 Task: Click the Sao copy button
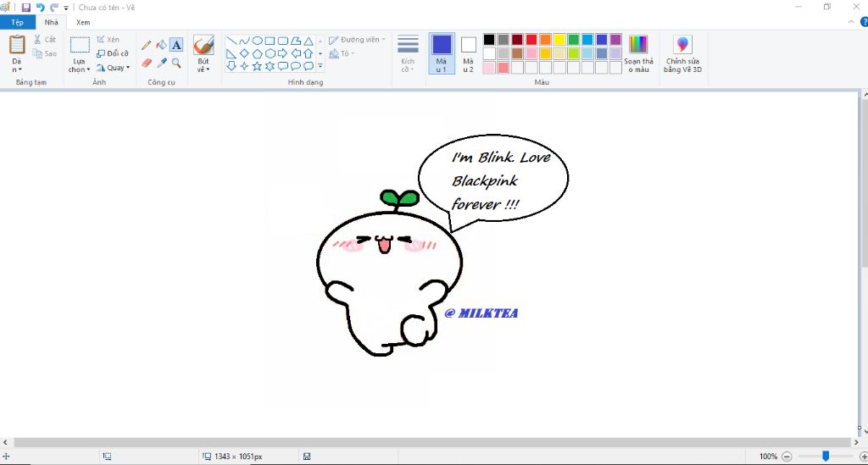[x=45, y=53]
